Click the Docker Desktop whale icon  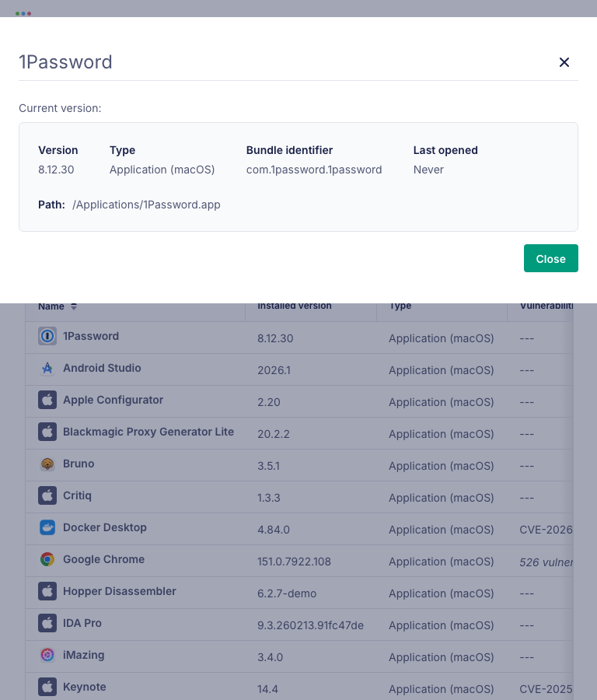(47, 527)
